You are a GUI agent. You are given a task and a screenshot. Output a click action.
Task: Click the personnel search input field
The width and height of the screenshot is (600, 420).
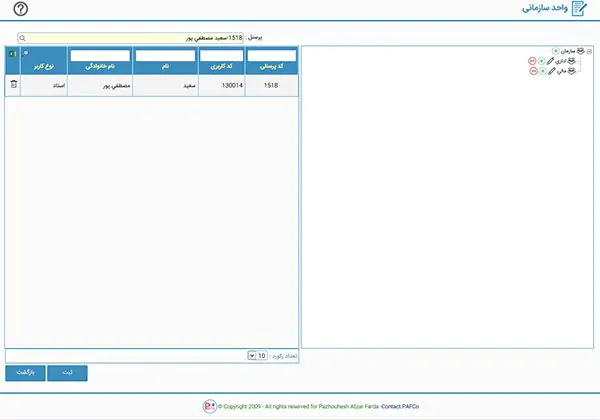click(x=130, y=38)
